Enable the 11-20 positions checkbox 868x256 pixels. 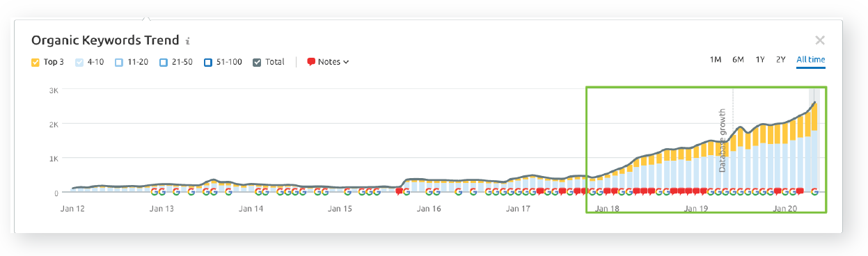[119, 62]
